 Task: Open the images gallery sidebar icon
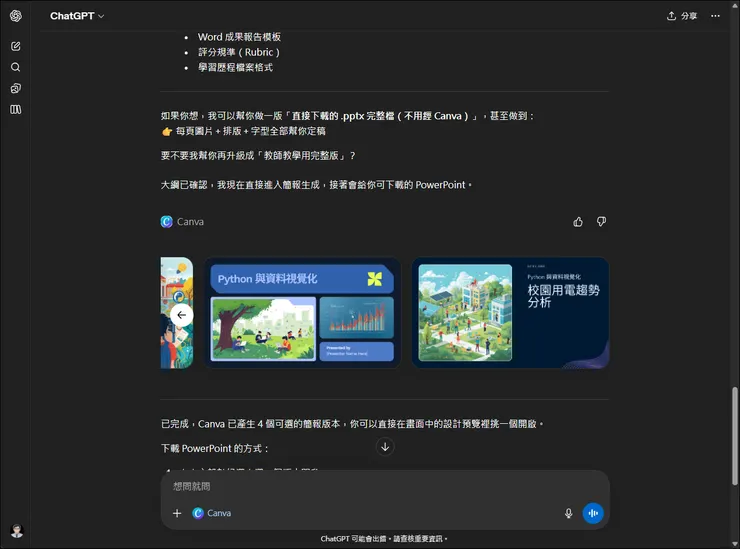(x=16, y=88)
